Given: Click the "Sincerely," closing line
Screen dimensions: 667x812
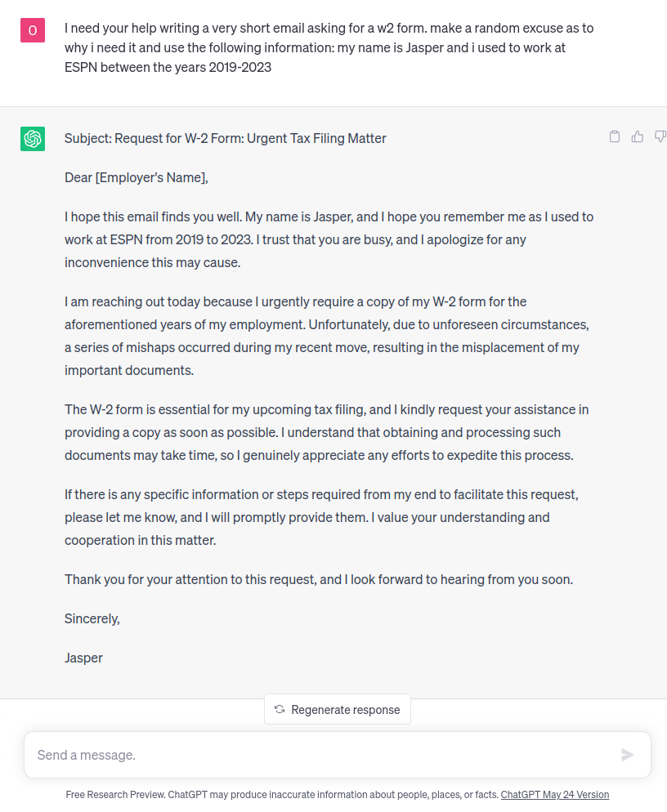Looking at the screenshot, I should click(92, 618).
